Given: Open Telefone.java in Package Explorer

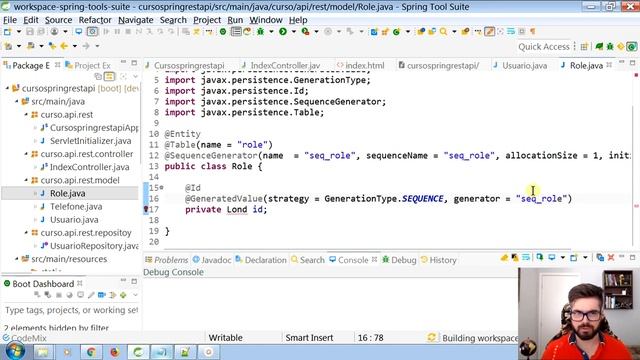Looking at the screenshot, I should (x=76, y=207).
